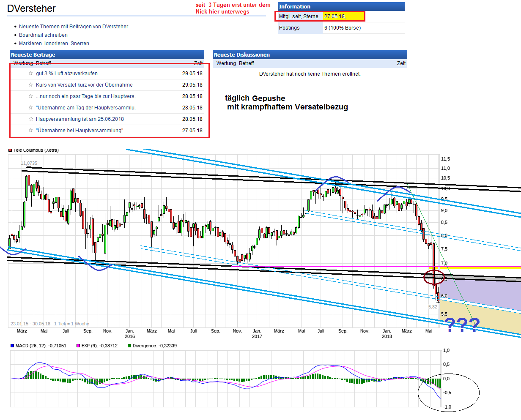Image resolution: width=521 pixels, height=420 pixels.
Task: Click the star beside "Haupversammlung ist am 25.06.2018"
Action: (x=30, y=119)
